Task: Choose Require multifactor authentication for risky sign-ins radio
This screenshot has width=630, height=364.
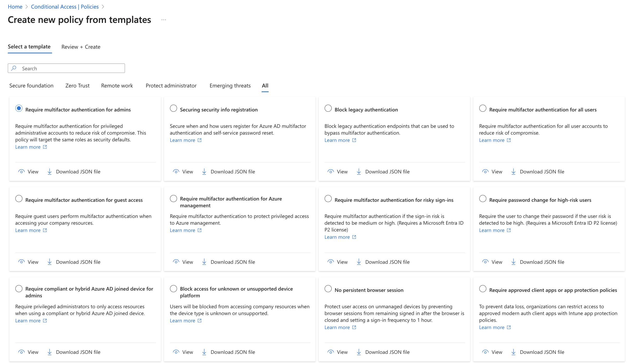Action: pyautogui.click(x=328, y=199)
